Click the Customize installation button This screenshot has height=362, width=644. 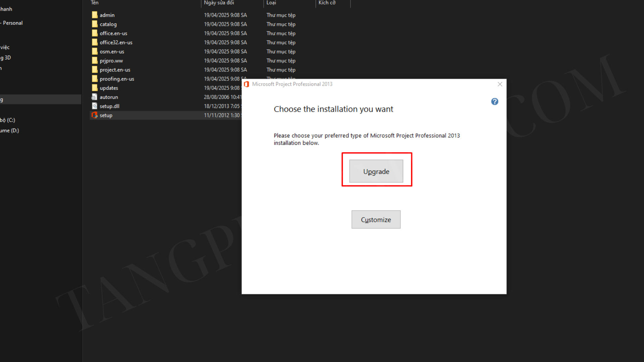(x=376, y=220)
